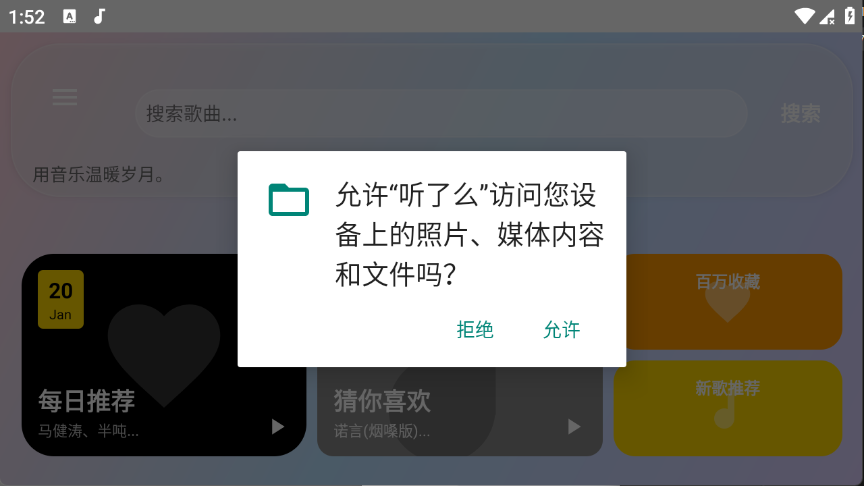This screenshot has height=486, width=864.
Task: Click the teal folder icon in dialog
Action: pyautogui.click(x=288, y=199)
